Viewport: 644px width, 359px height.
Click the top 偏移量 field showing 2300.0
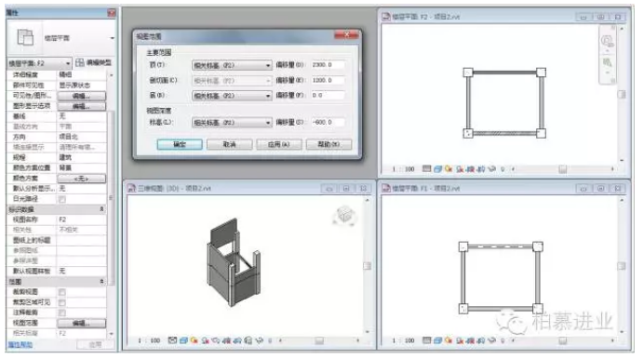[328, 65]
